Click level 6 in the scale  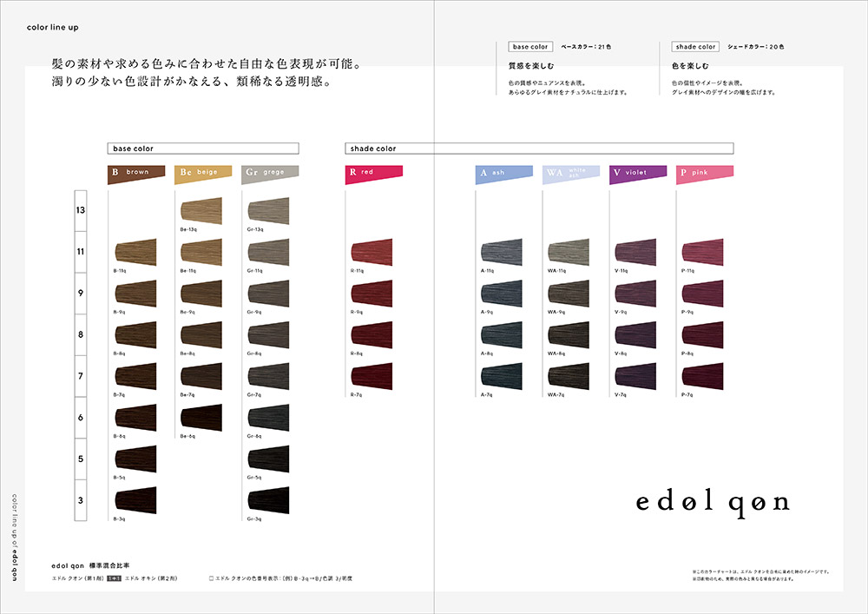coord(81,418)
